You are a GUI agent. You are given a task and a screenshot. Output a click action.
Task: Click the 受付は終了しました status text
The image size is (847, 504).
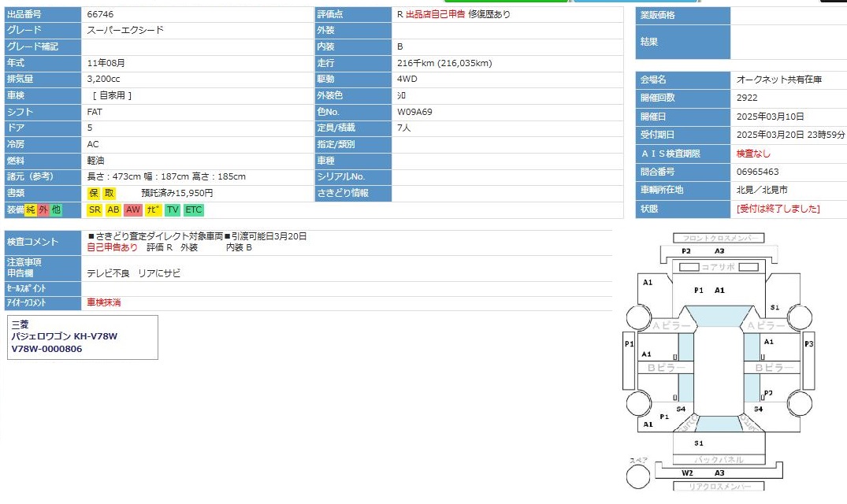(x=778, y=209)
